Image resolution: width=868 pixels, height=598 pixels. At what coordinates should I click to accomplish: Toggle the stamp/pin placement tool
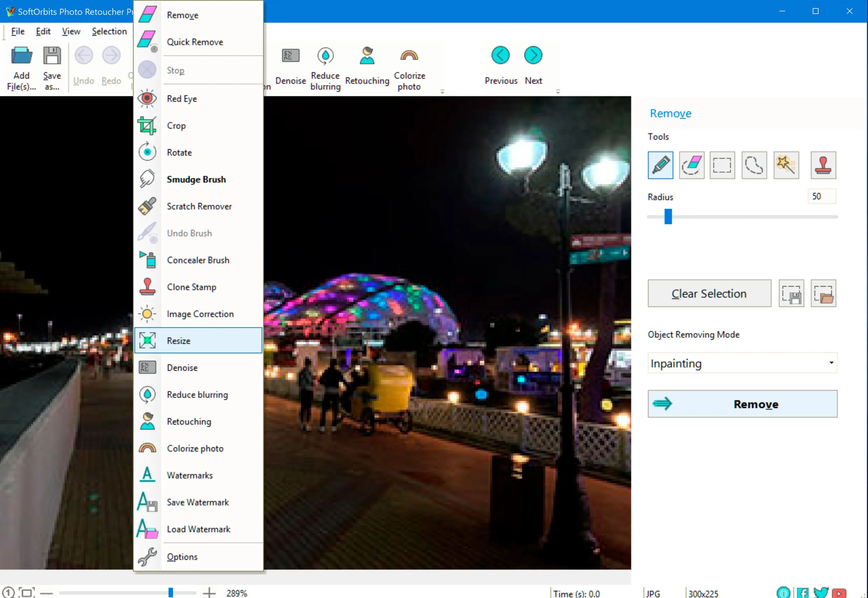click(x=823, y=165)
